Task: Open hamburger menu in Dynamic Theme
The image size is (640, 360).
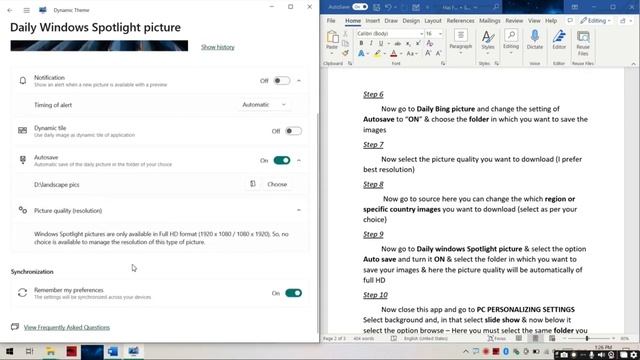Action: [27, 10]
